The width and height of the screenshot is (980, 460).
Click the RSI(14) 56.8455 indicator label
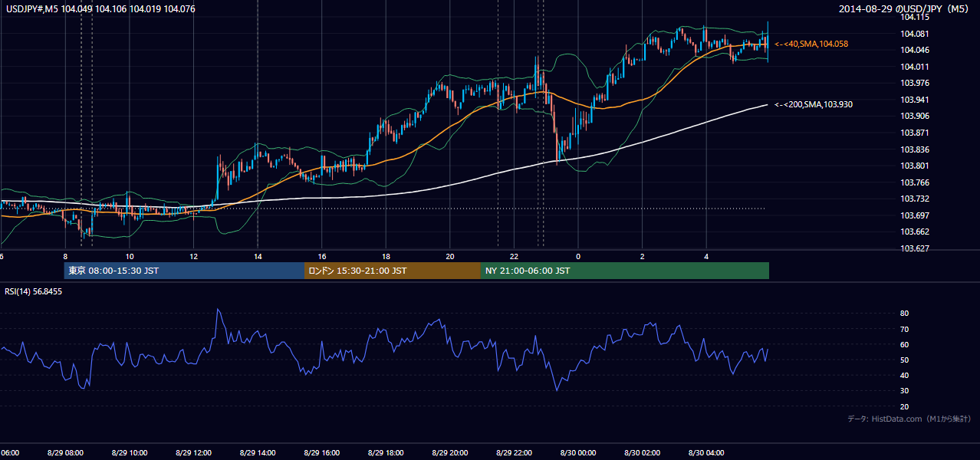(x=34, y=291)
